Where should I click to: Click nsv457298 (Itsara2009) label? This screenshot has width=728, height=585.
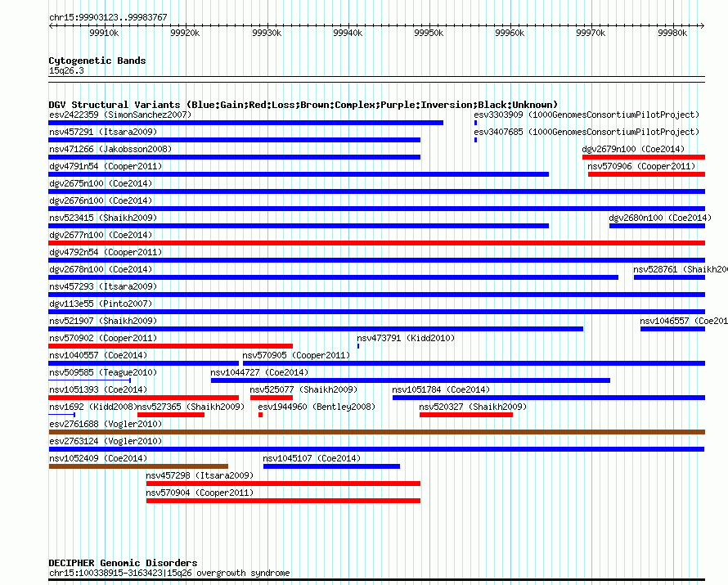[x=200, y=475]
